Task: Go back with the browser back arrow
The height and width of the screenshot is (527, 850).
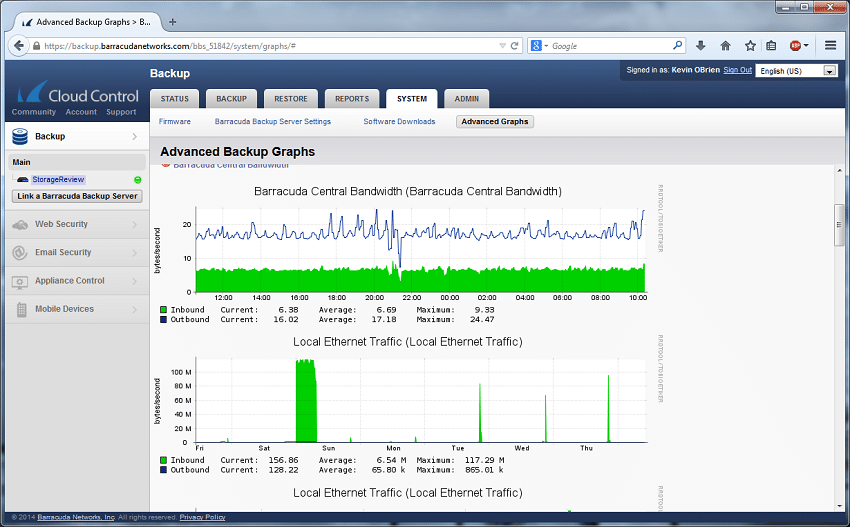Action: [x=18, y=46]
